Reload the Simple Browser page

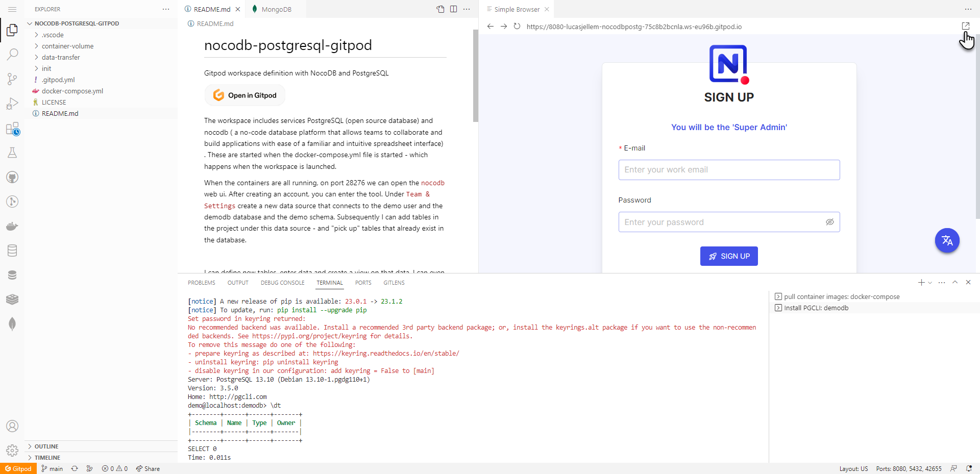click(x=517, y=27)
